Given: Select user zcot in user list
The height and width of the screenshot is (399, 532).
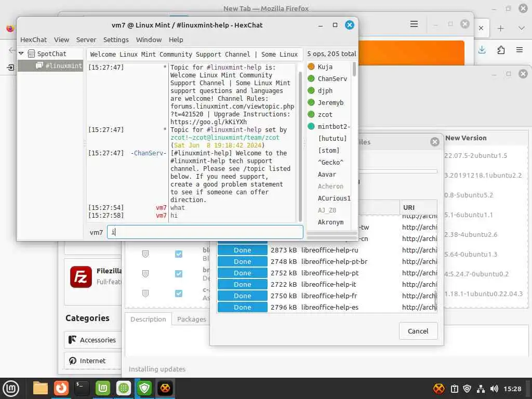Looking at the screenshot, I should 325,115.
